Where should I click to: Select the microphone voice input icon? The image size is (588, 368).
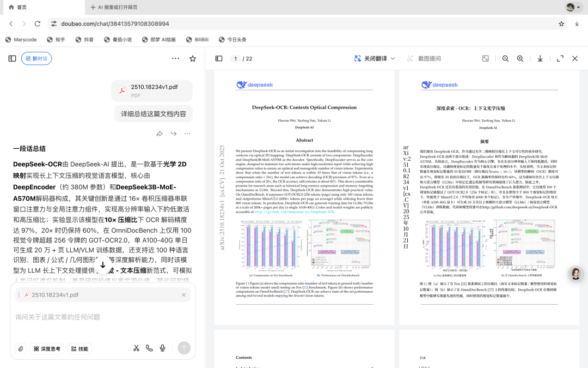(162, 348)
